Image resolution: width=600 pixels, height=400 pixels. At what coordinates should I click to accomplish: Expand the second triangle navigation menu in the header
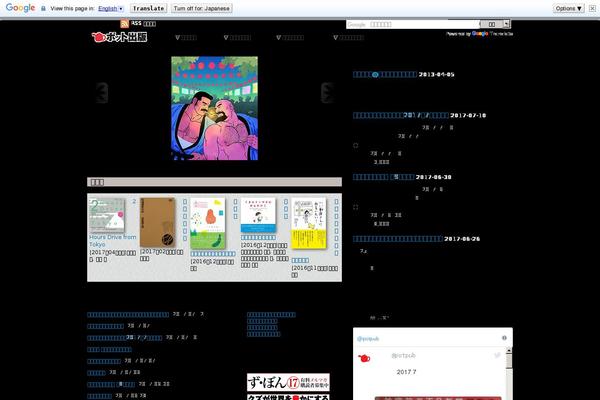[237, 38]
